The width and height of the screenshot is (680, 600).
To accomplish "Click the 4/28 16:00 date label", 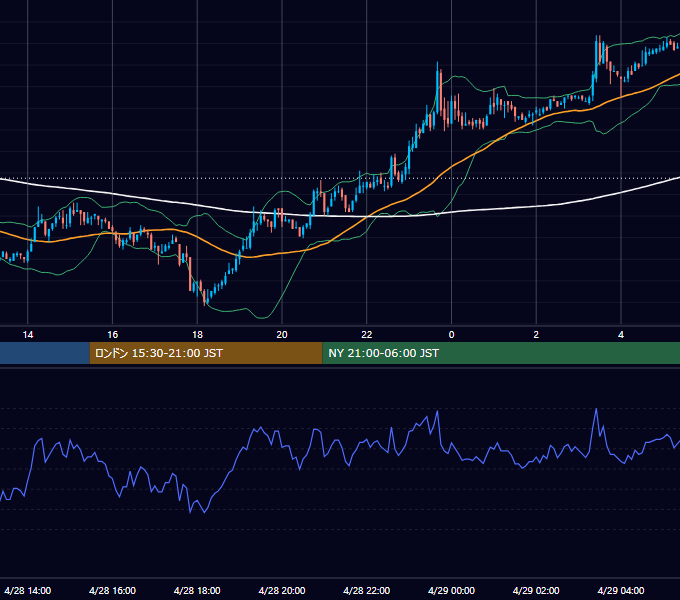I will (x=112, y=591).
